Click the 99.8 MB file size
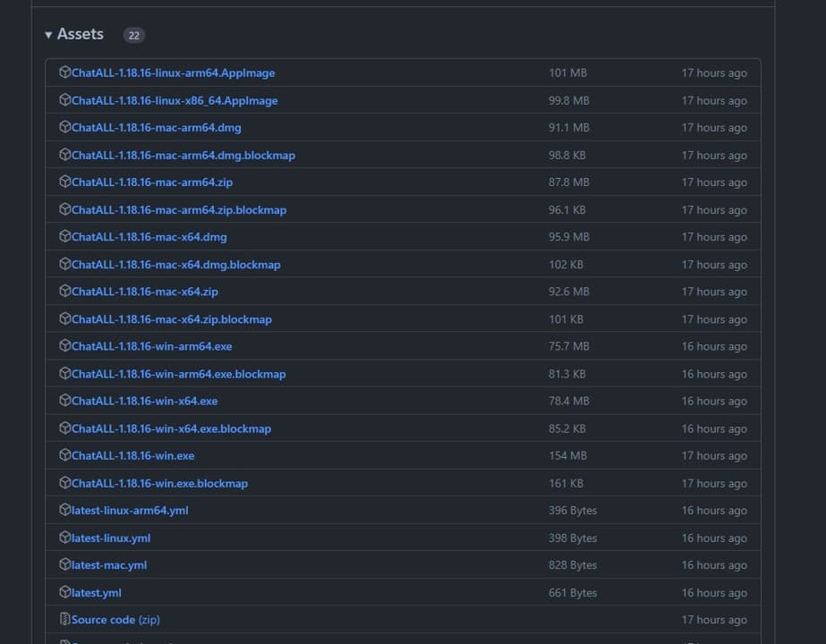The width and height of the screenshot is (826, 644). [x=569, y=100]
